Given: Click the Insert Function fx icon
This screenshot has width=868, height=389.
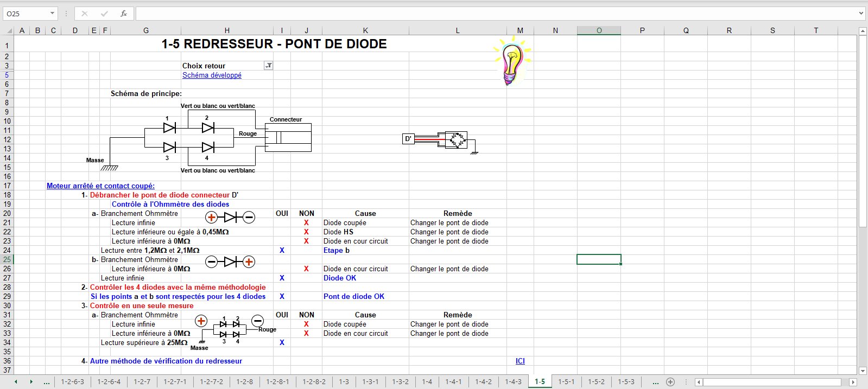Looking at the screenshot, I should point(123,14).
